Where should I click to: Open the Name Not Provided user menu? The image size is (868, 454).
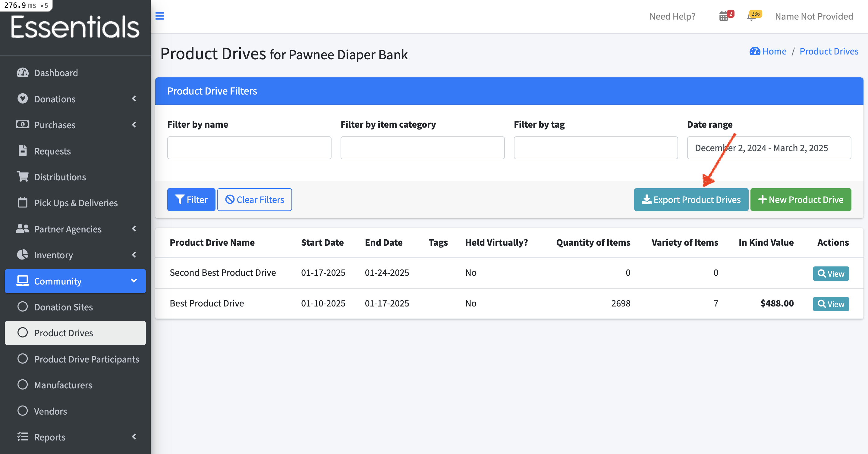click(814, 16)
